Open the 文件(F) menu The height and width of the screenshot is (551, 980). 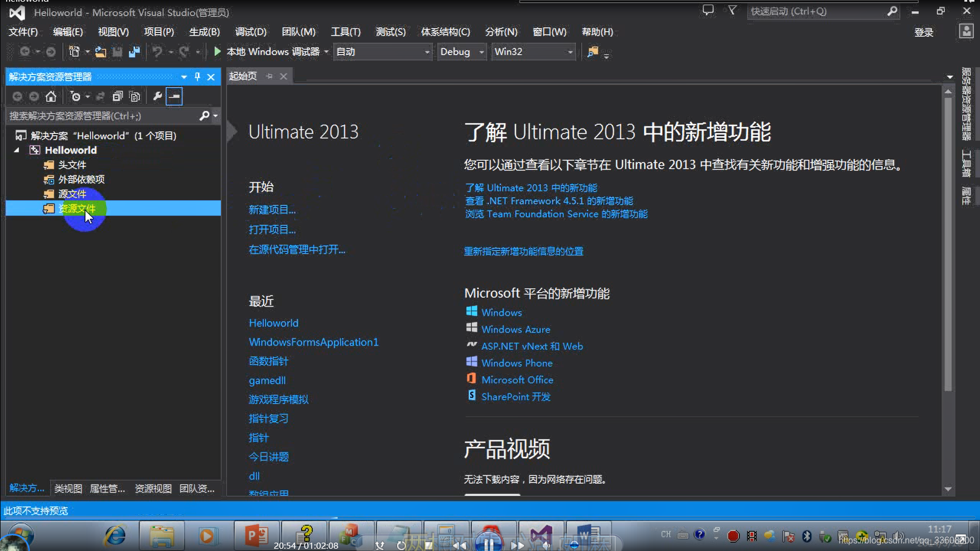tap(23, 32)
